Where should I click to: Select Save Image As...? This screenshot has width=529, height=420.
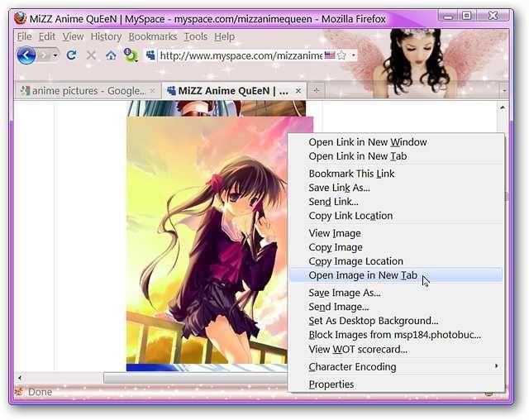click(345, 293)
